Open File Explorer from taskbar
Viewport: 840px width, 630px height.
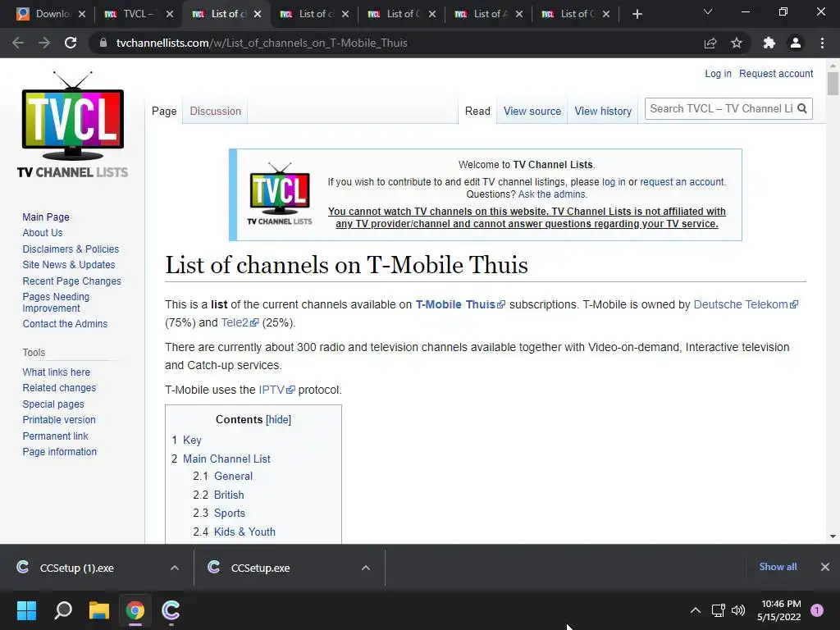tap(99, 609)
